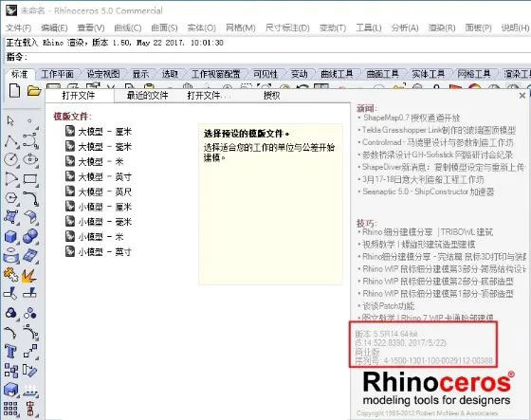Select the Boolean union spheres tool
The width and height of the screenshot is (531, 420).
[30, 236]
